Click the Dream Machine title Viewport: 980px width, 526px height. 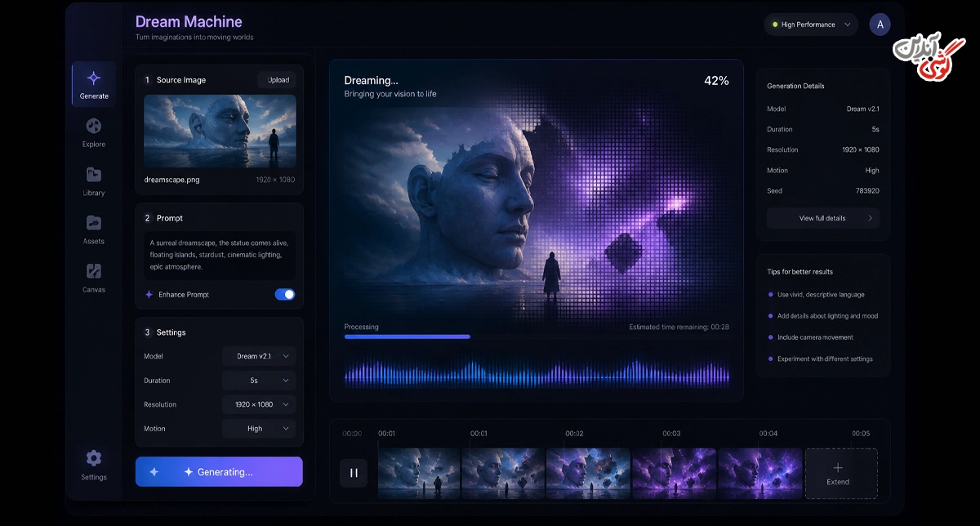[189, 22]
